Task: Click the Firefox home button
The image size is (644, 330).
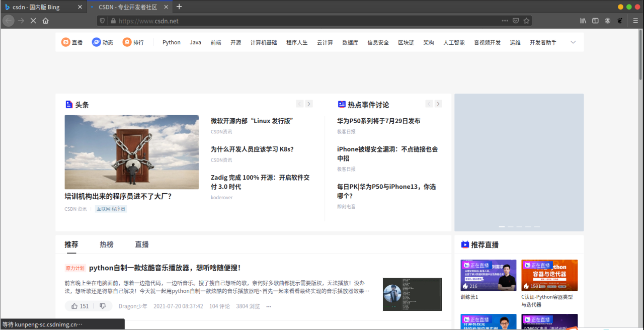Action: (46, 21)
